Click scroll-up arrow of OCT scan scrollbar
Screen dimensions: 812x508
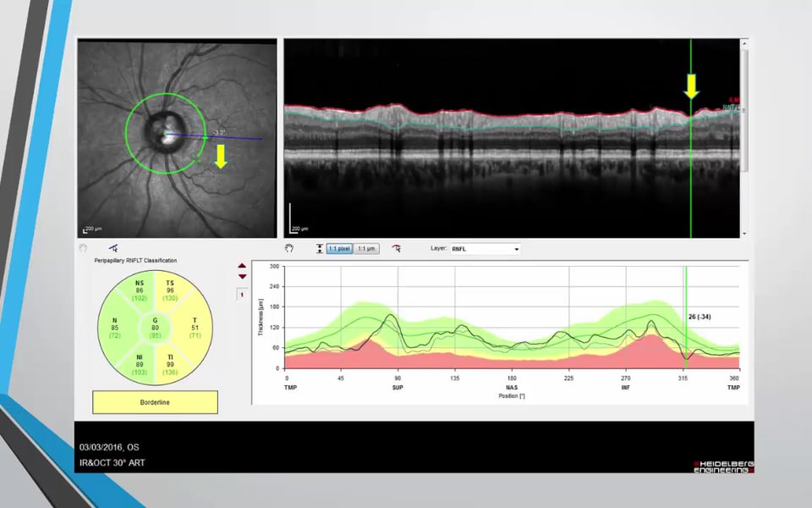(744, 42)
